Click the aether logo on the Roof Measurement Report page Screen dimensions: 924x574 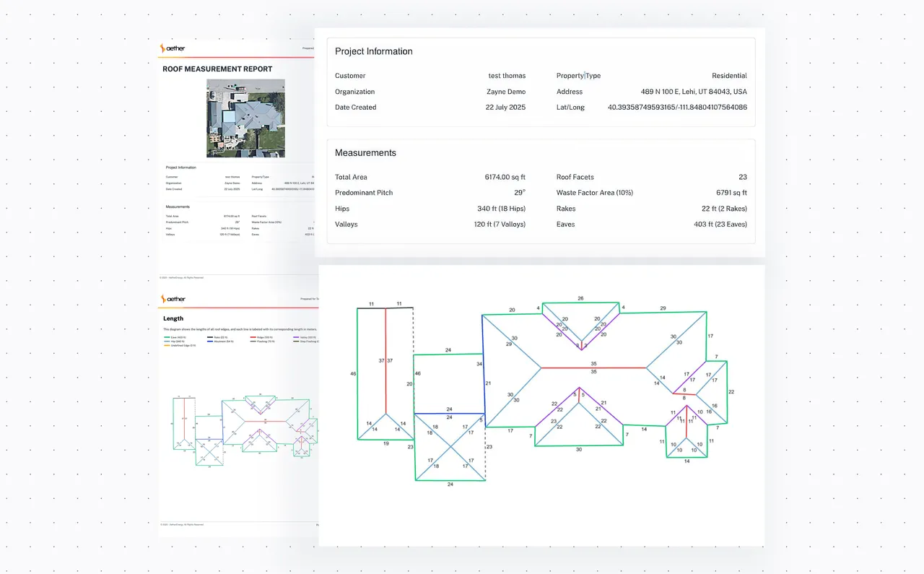coord(173,48)
